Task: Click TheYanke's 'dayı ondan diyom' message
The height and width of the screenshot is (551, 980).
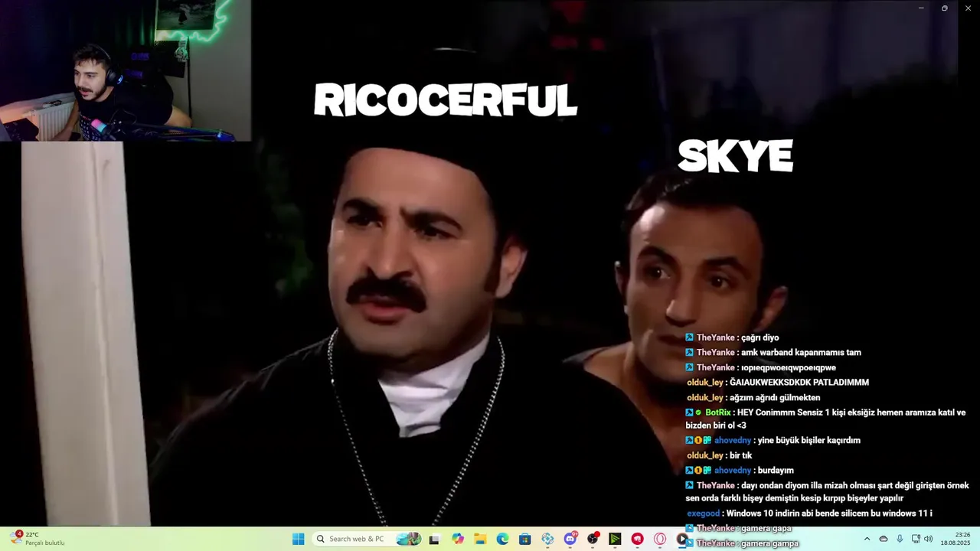Action: coord(828,492)
